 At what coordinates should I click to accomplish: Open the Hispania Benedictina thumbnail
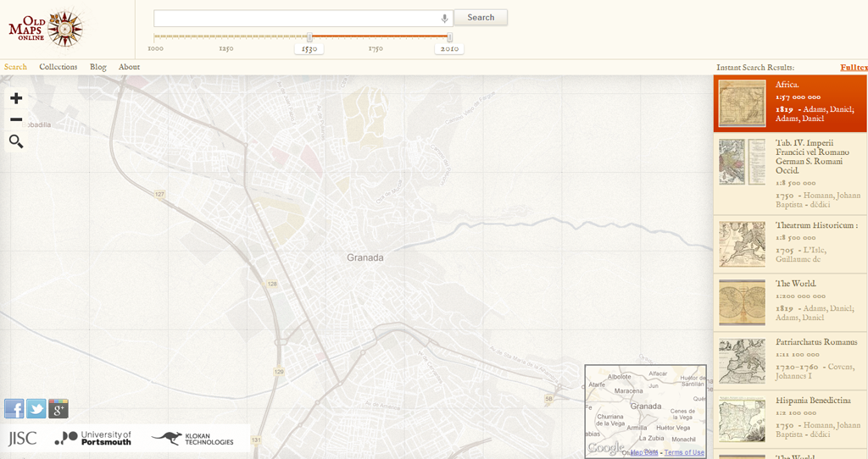tap(743, 419)
